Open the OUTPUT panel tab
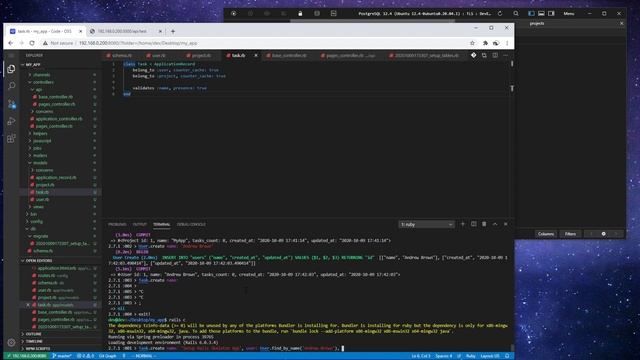The height and width of the screenshot is (360, 640). click(x=140, y=224)
